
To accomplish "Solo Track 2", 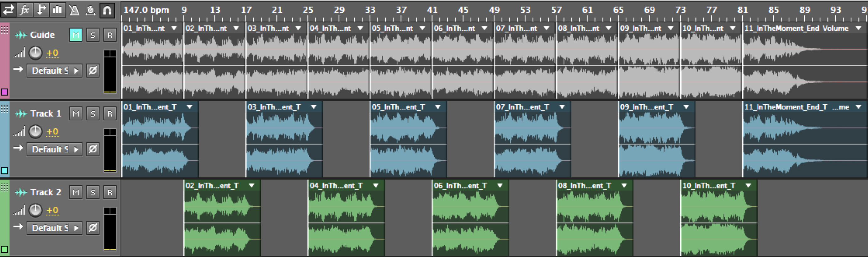I will click(93, 192).
